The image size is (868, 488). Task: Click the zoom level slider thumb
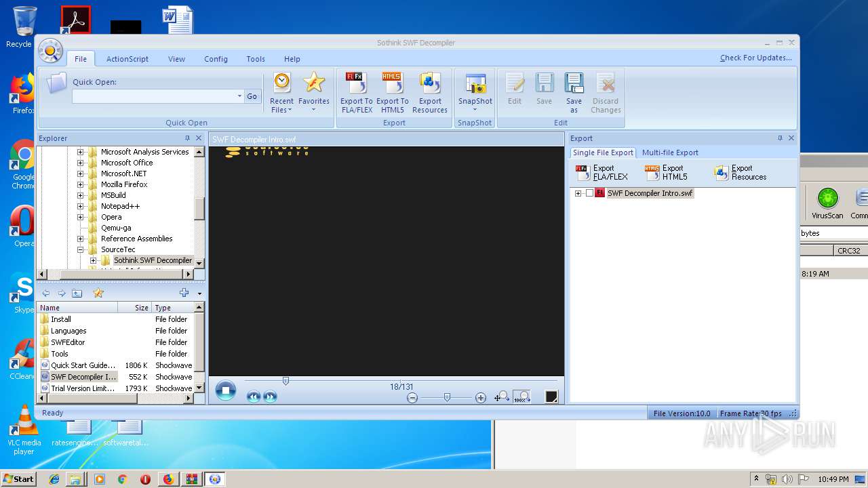(x=447, y=398)
